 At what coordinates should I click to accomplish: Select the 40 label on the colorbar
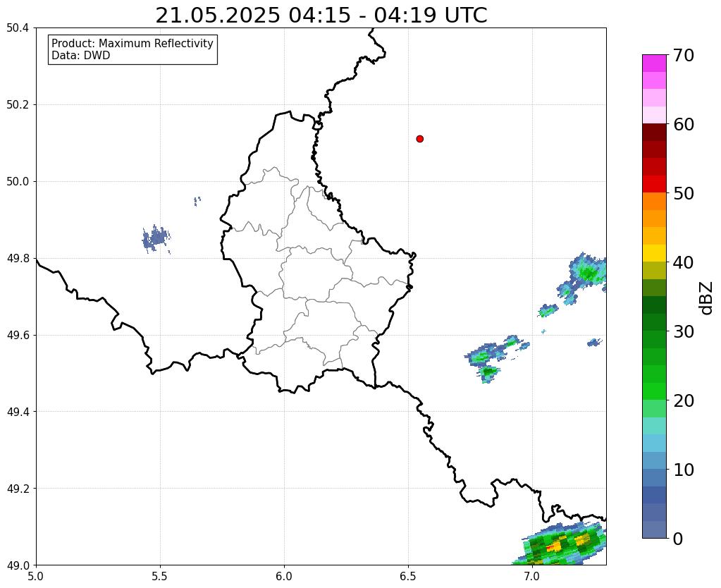(x=683, y=262)
